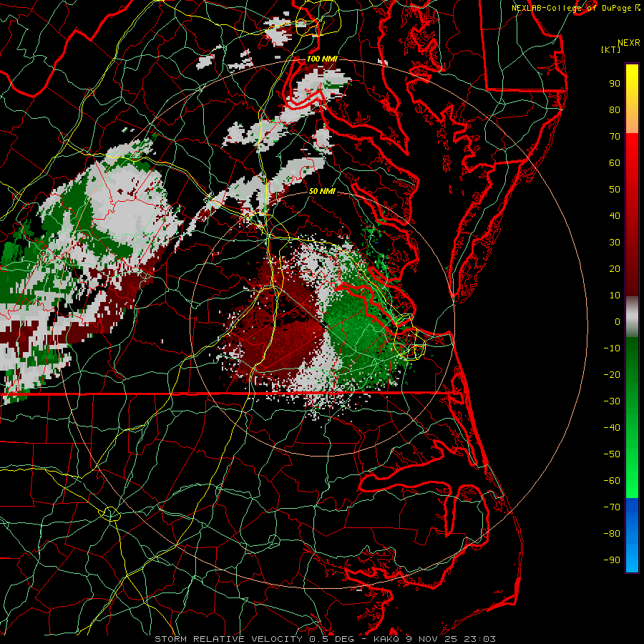Click the 10 value on velocity scale

[x=615, y=296]
